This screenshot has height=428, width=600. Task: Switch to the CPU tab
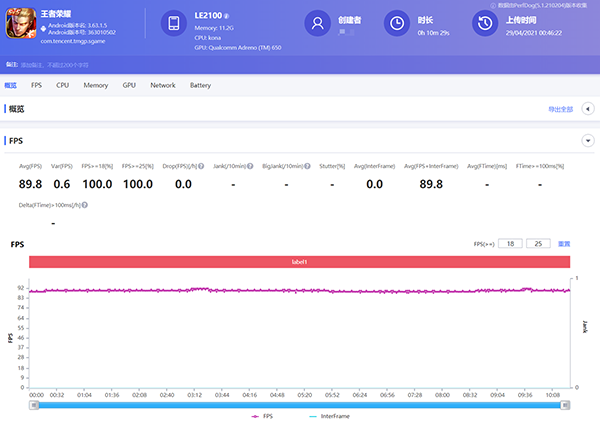coord(62,86)
